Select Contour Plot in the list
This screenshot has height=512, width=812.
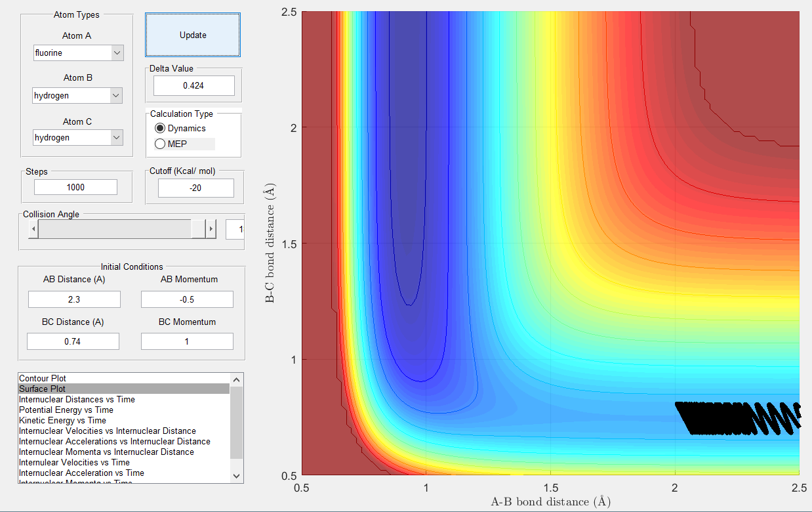pyautogui.click(x=124, y=378)
